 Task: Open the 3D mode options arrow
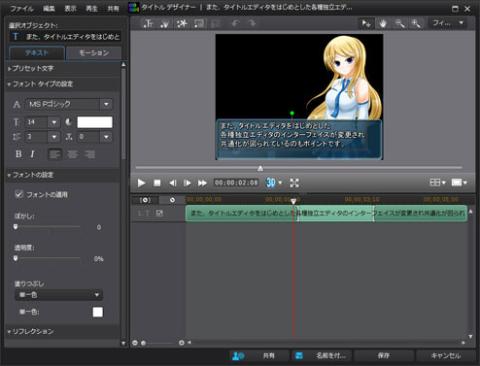tap(280, 183)
